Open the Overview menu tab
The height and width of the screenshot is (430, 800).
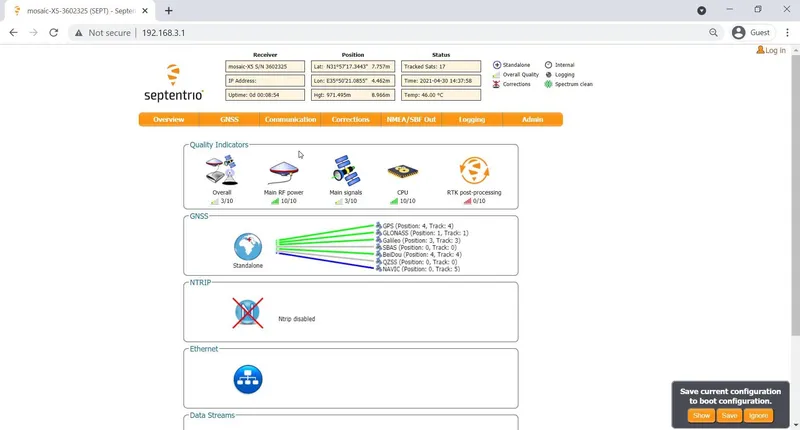(x=168, y=120)
